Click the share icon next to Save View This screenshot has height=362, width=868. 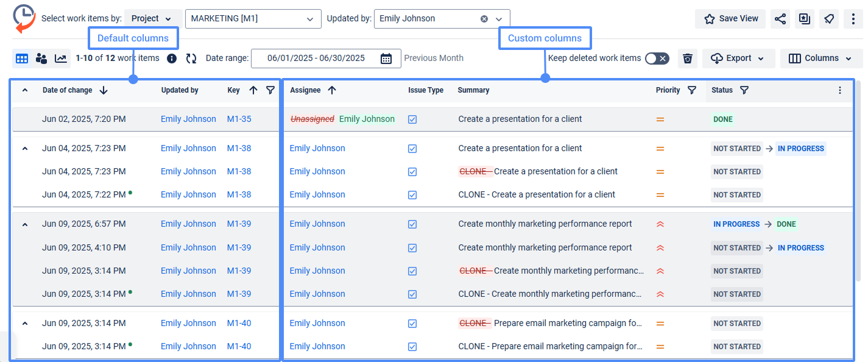[x=780, y=19]
